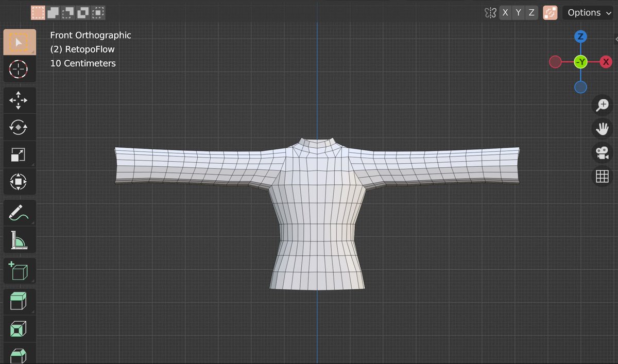The image size is (618, 364).
Task: Choose the Bevel tool at toolbar bottom
Action: tap(20, 353)
